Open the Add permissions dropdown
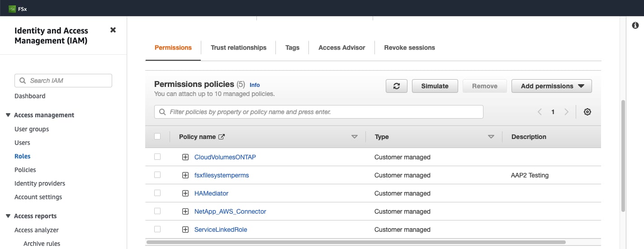 click(551, 86)
